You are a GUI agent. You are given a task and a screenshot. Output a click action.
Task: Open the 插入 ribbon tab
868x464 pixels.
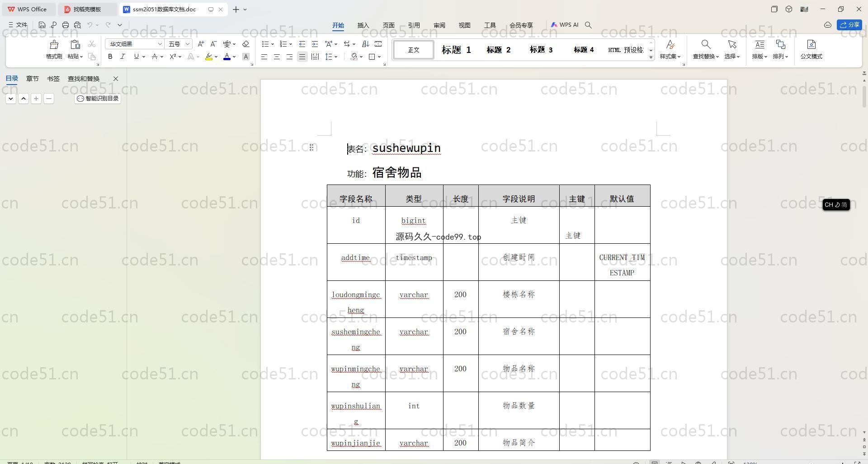click(x=363, y=25)
